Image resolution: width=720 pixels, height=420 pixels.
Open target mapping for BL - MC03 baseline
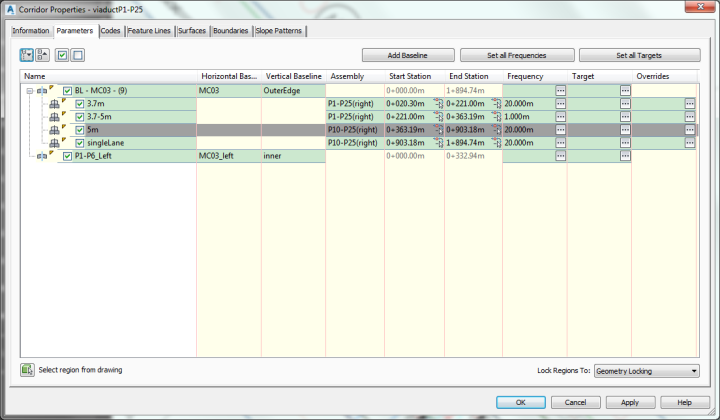(x=625, y=90)
